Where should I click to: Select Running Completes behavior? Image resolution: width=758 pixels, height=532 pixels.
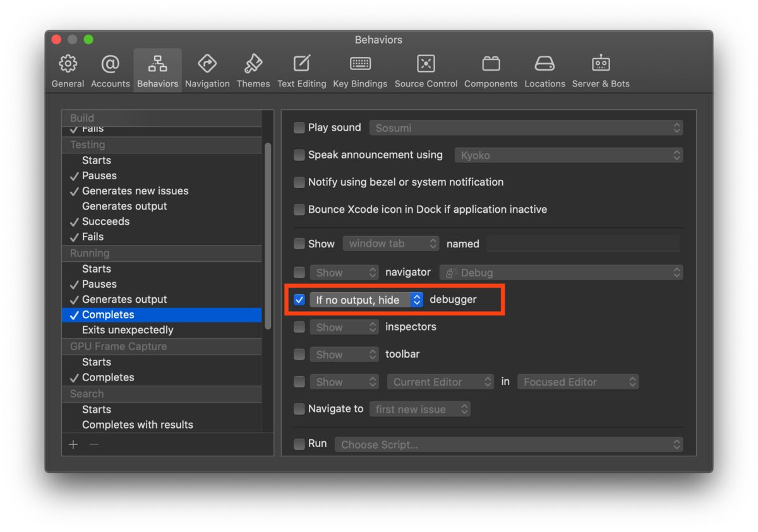pos(162,315)
